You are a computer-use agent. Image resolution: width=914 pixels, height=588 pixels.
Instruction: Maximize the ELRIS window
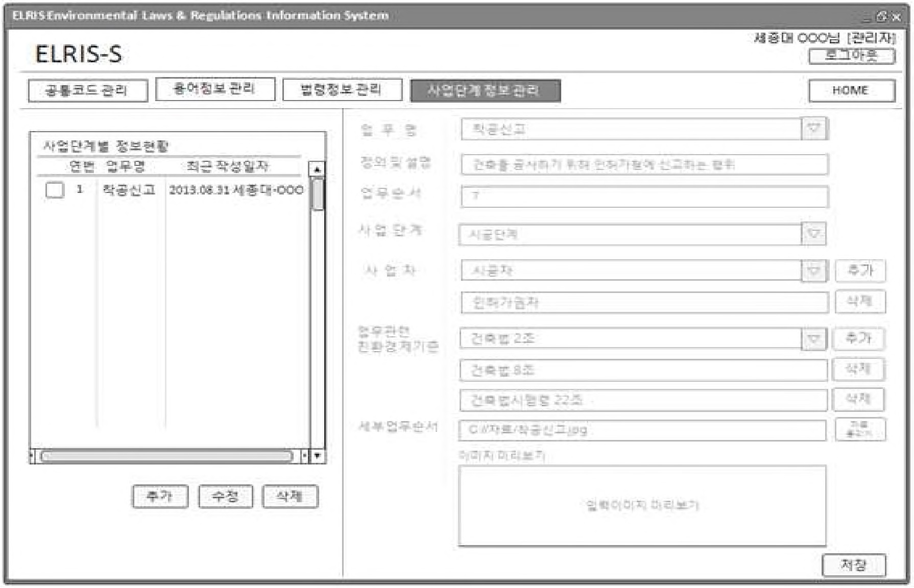point(882,17)
